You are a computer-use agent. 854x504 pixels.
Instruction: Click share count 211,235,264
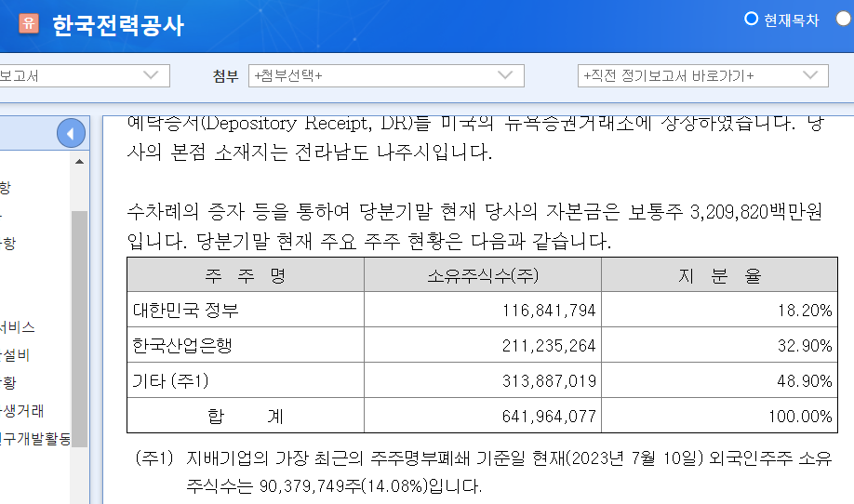click(x=549, y=346)
